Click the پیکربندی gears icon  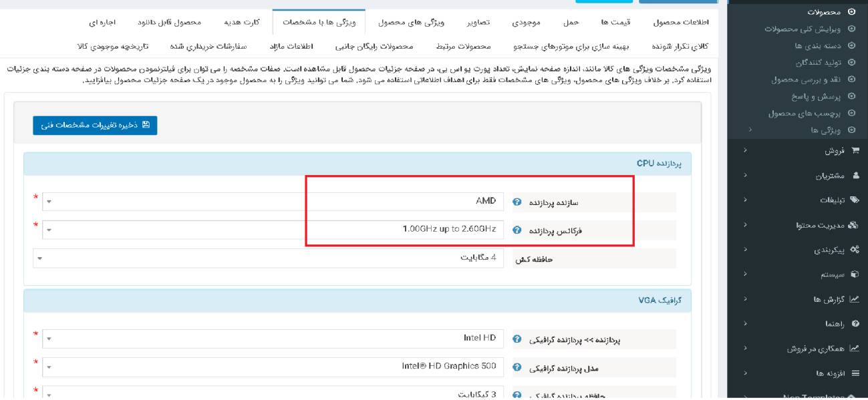(854, 250)
